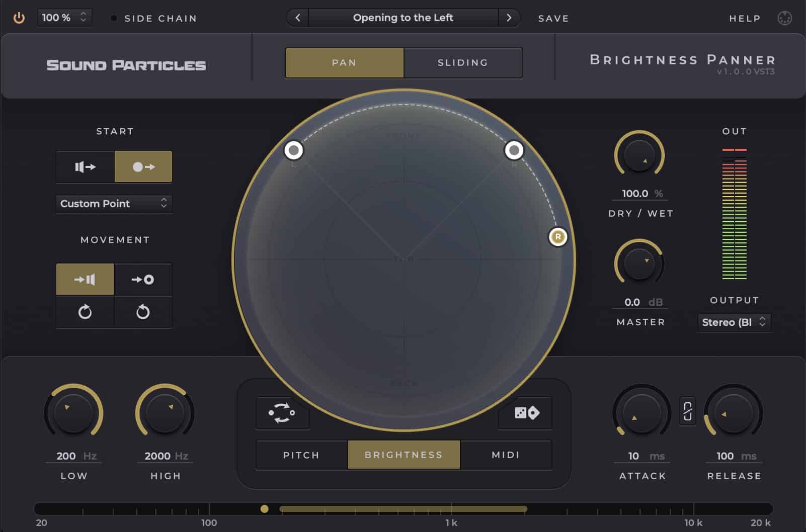Click the Release knob
The image size is (806, 532).
(734, 413)
